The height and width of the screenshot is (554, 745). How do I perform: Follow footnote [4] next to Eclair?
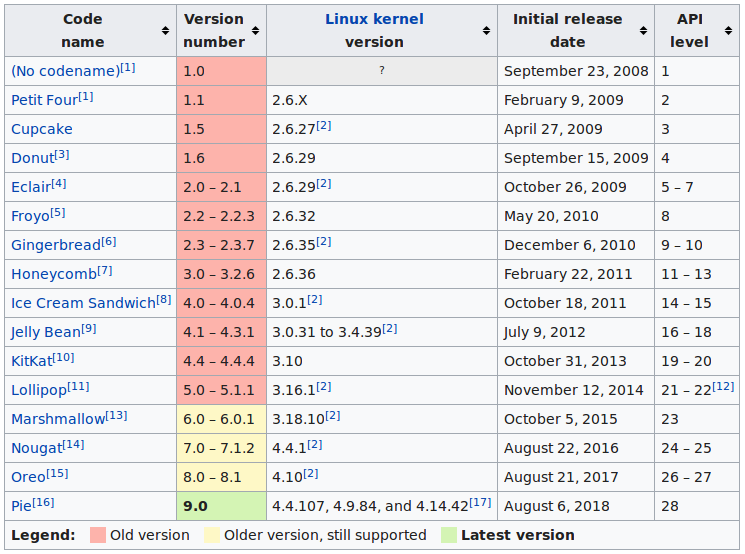pyautogui.click(x=59, y=184)
